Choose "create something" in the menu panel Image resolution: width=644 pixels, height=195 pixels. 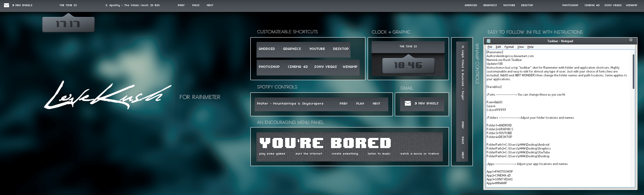point(345,154)
